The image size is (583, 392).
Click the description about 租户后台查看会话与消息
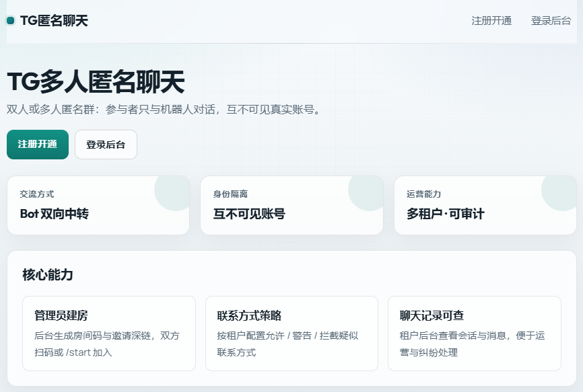tap(472, 344)
